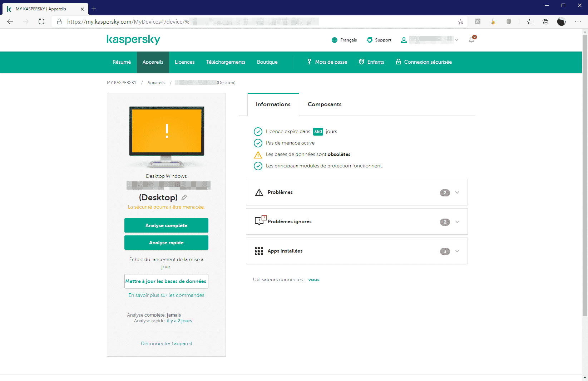Click the vertical page scrollbar

coord(585,175)
